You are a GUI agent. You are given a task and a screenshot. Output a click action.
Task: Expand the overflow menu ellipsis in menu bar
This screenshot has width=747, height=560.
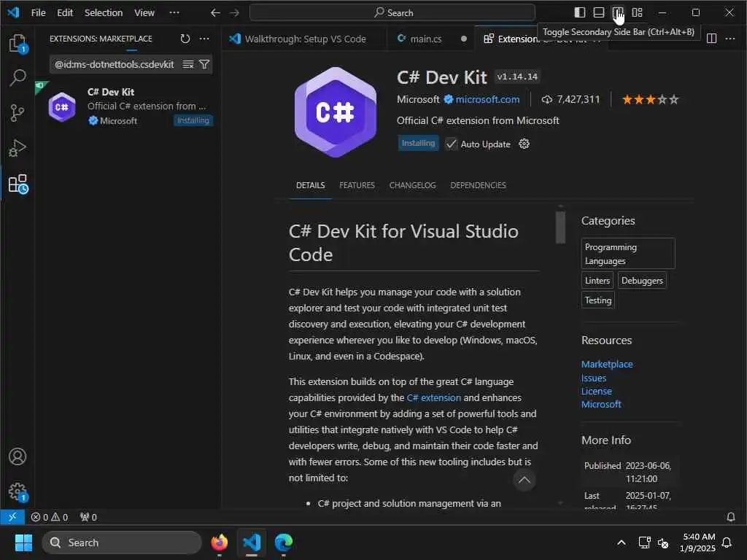174,13
